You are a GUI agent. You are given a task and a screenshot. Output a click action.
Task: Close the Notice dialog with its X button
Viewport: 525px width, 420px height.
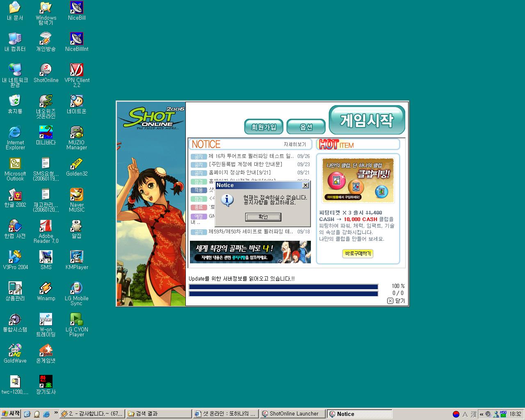click(306, 185)
